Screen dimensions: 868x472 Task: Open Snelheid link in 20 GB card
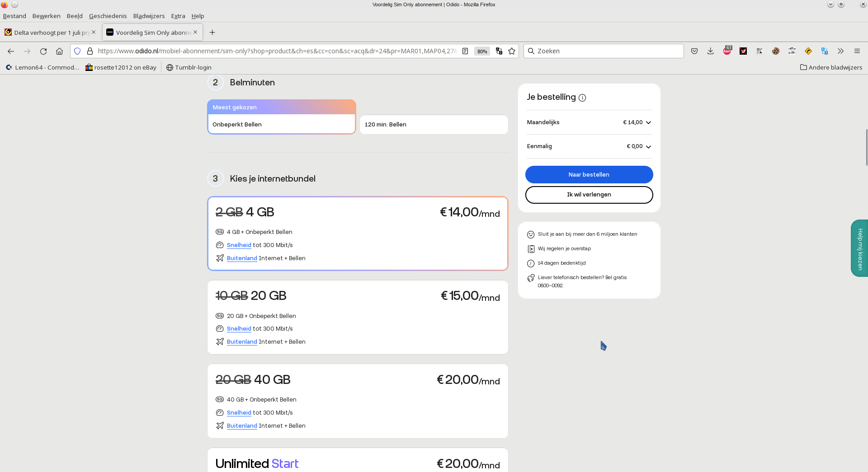239,328
